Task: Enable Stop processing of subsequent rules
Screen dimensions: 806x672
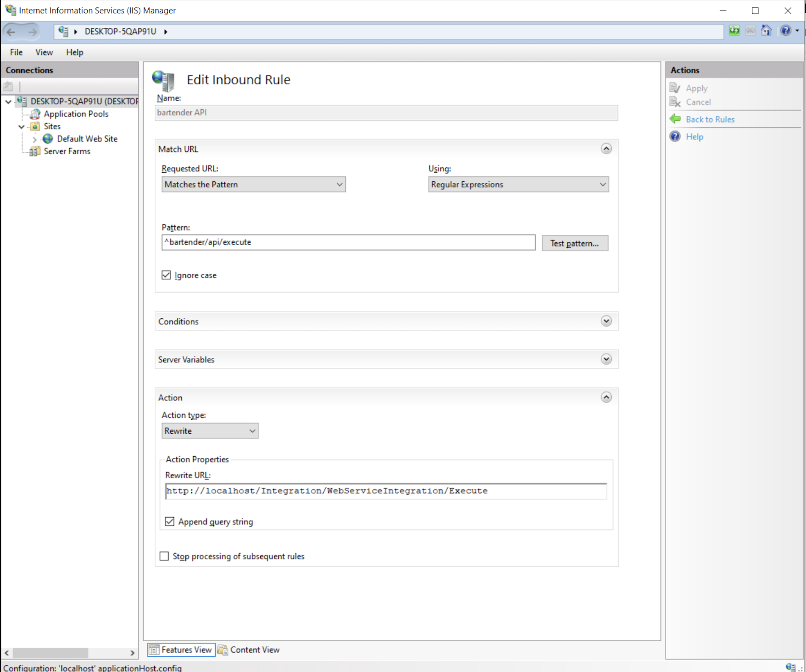Action: click(x=164, y=556)
